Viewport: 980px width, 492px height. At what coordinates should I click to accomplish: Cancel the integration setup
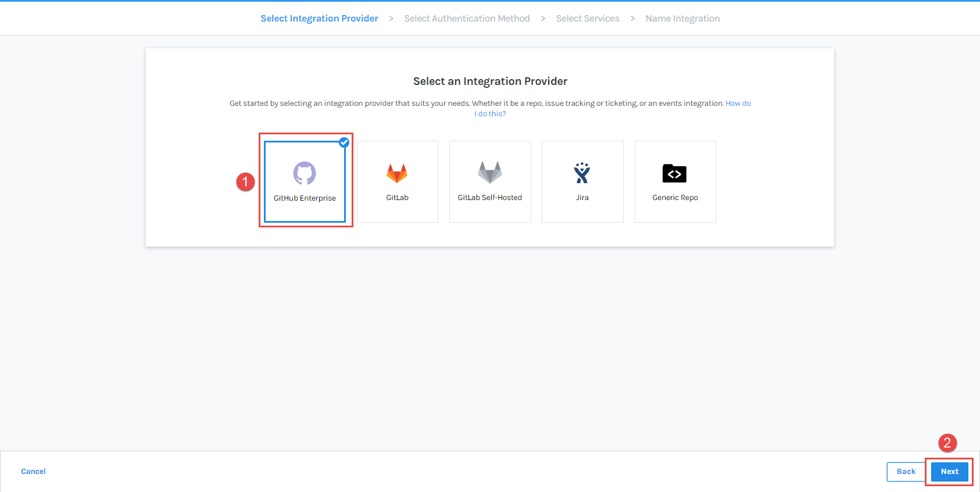[33, 472]
